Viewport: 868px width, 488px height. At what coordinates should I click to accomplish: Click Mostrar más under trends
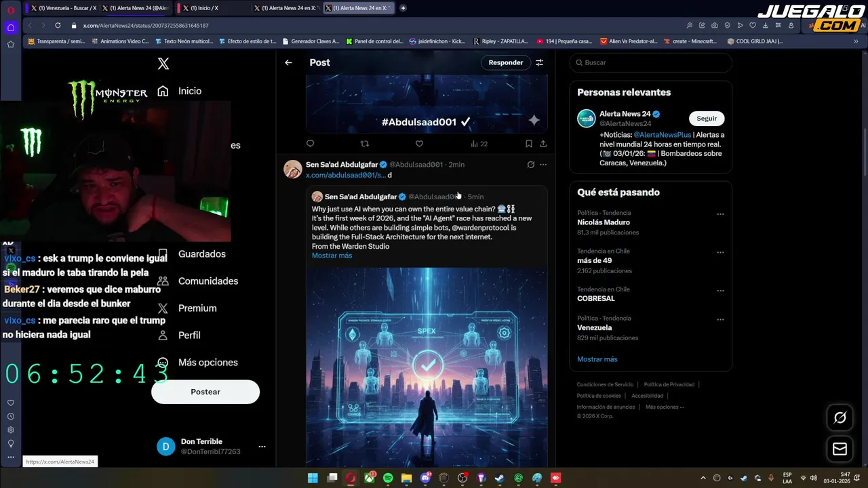(x=597, y=359)
